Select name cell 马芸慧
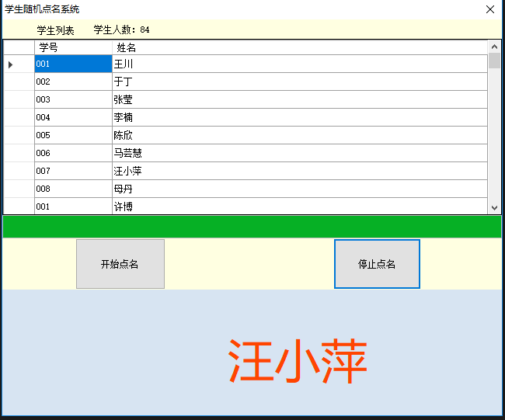The image size is (505, 420). tap(300, 153)
